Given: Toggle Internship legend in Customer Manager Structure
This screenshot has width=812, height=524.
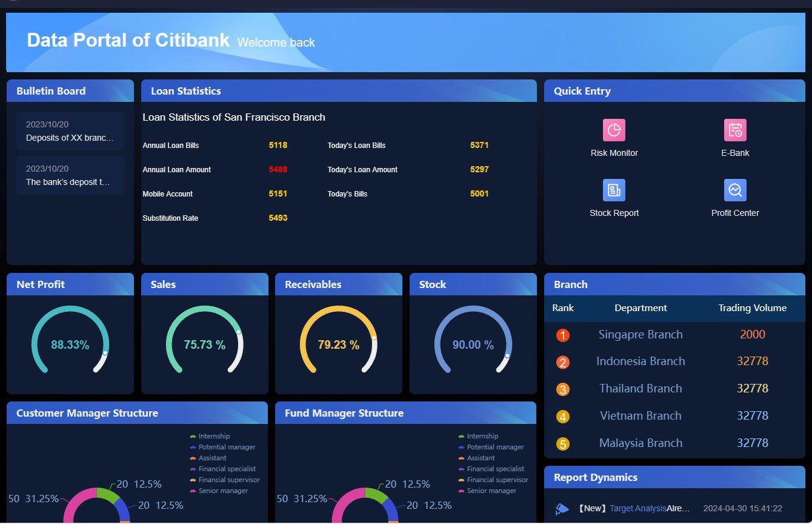Looking at the screenshot, I should (x=210, y=436).
